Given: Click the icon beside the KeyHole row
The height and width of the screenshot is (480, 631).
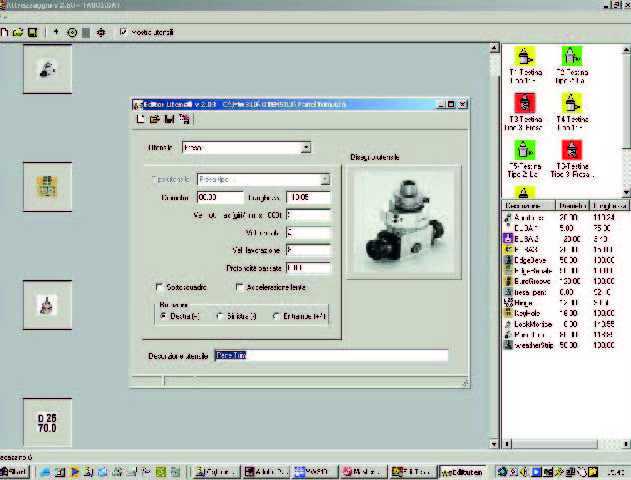Looking at the screenshot, I should tap(508, 313).
